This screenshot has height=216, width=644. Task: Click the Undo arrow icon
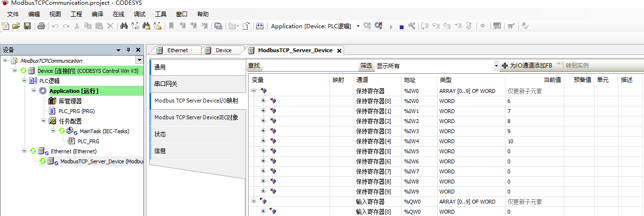[x=55, y=26]
